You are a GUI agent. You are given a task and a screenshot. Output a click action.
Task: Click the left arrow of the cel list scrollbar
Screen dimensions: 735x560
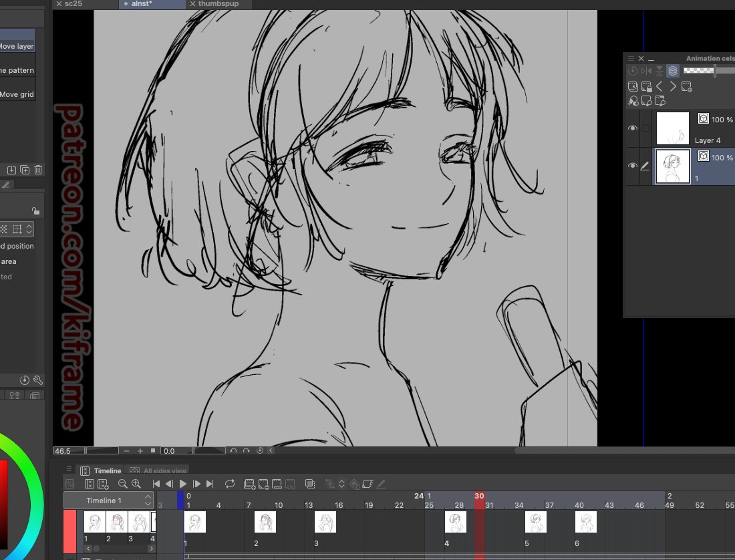coord(88,548)
